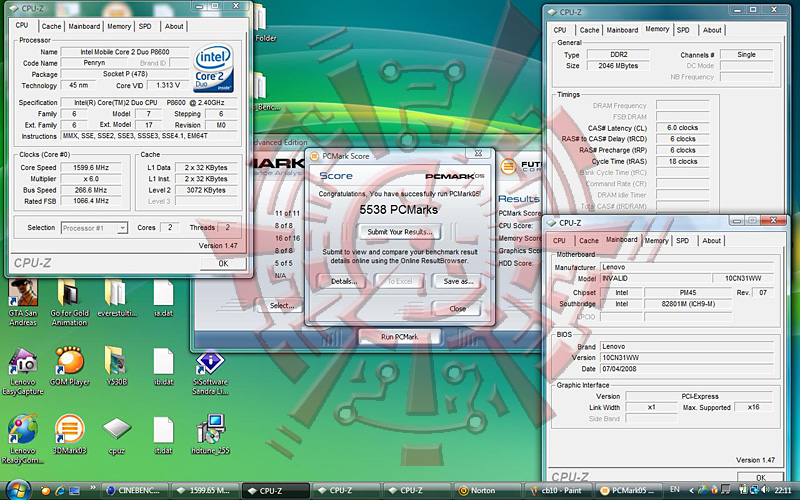Open Cache tab in the top-left CPU-Z window

[x=52, y=26]
